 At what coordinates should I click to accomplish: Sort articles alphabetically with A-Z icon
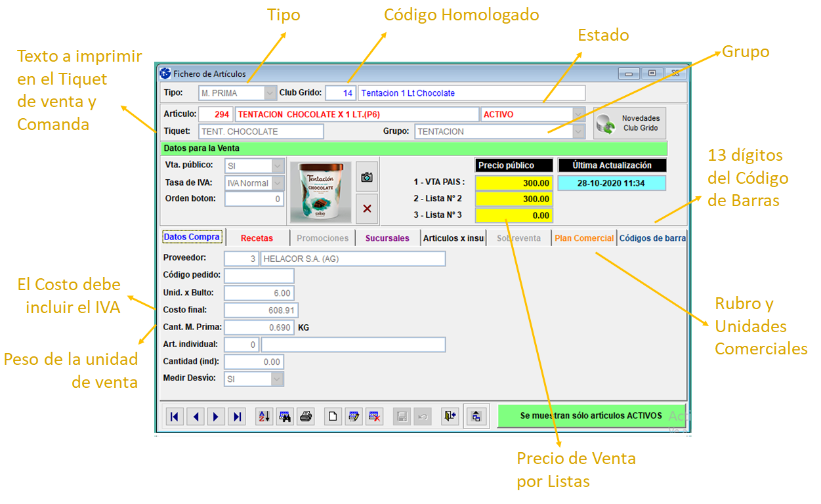click(264, 417)
